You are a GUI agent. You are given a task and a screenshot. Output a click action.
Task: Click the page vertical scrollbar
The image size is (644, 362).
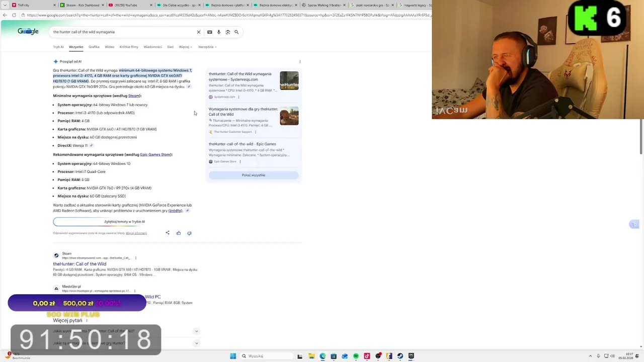coord(641,137)
